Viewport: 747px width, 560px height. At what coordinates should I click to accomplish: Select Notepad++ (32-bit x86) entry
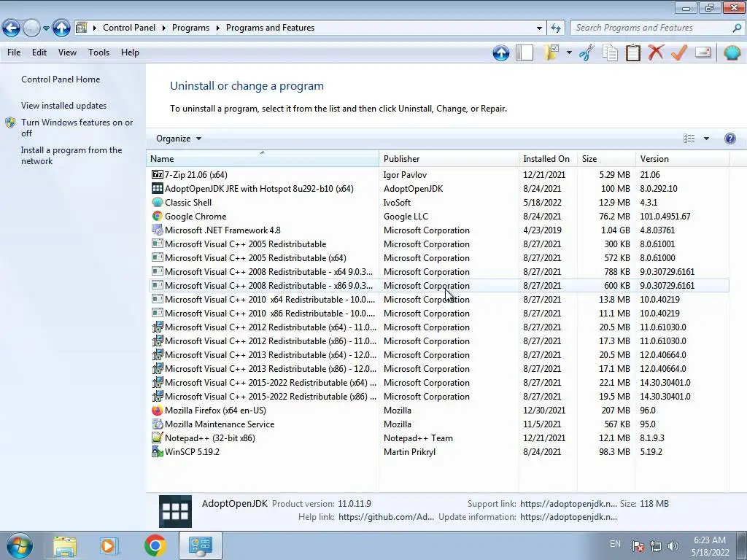pyautogui.click(x=438, y=437)
